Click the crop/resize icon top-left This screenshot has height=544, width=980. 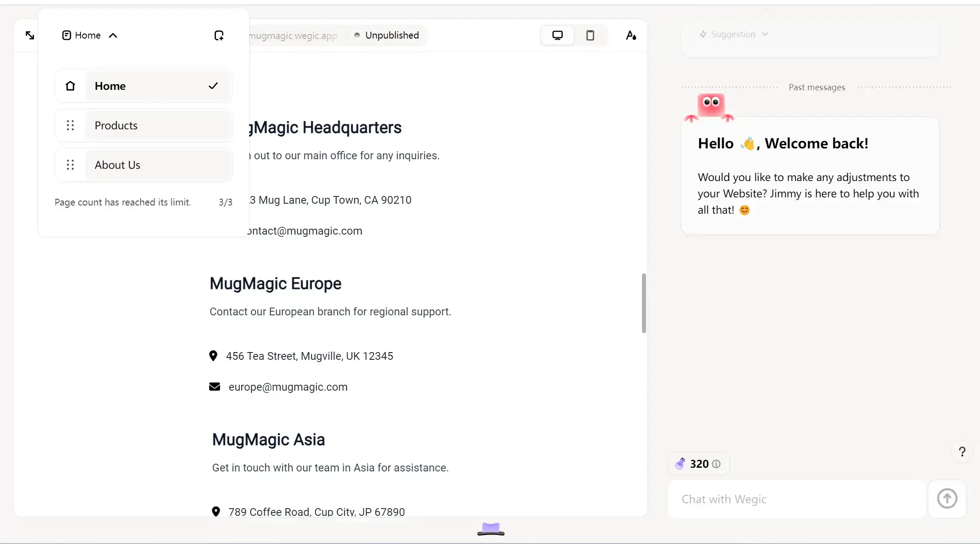29,35
